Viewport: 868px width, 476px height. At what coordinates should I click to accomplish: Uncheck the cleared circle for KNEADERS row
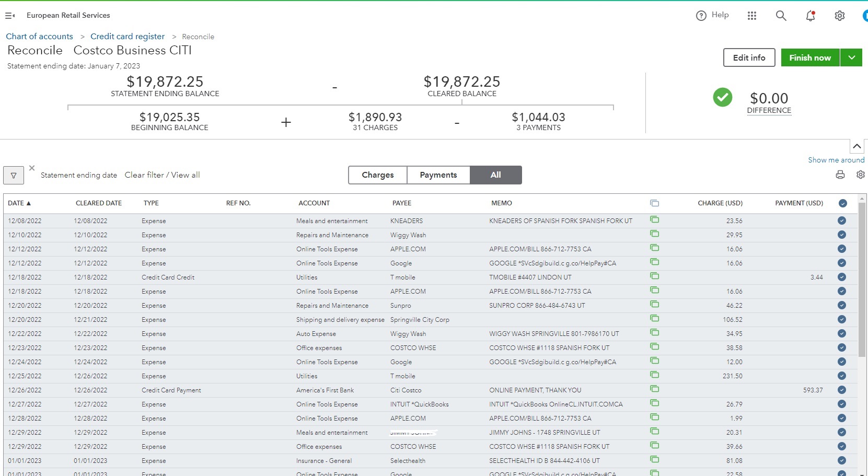click(842, 220)
